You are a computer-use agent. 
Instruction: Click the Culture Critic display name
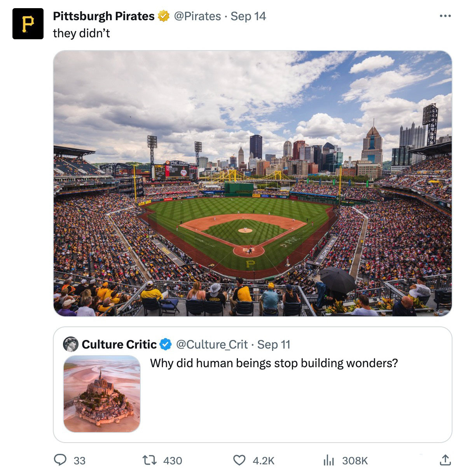click(x=119, y=344)
